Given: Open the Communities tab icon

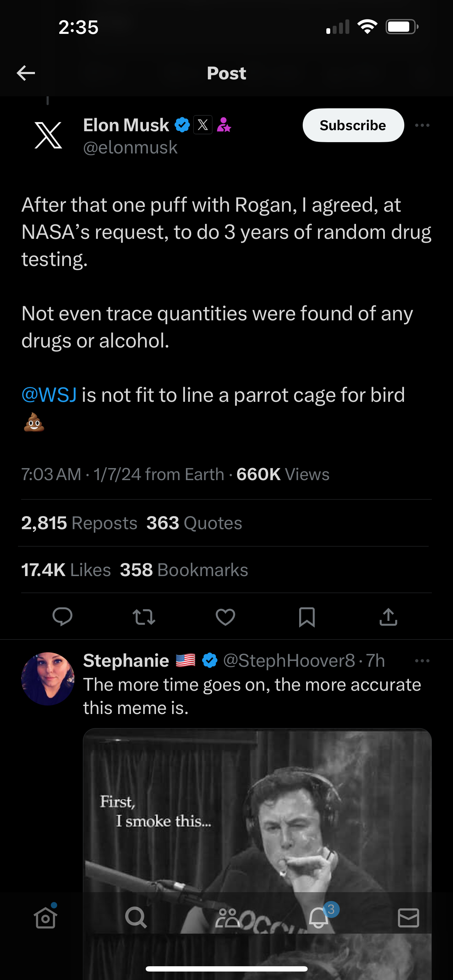Looking at the screenshot, I should tap(227, 918).
